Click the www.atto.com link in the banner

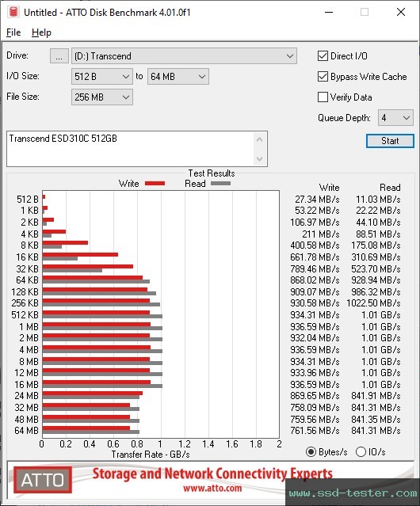(212, 488)
